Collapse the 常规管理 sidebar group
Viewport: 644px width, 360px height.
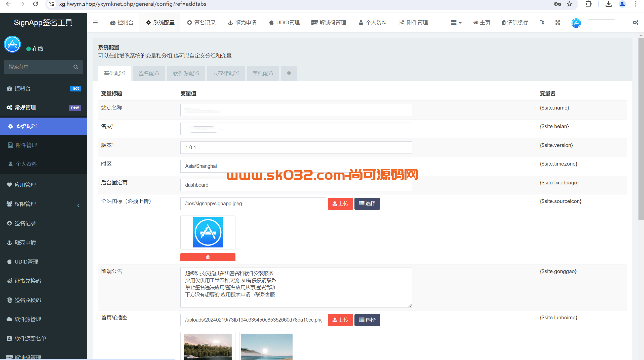[43, 108]
